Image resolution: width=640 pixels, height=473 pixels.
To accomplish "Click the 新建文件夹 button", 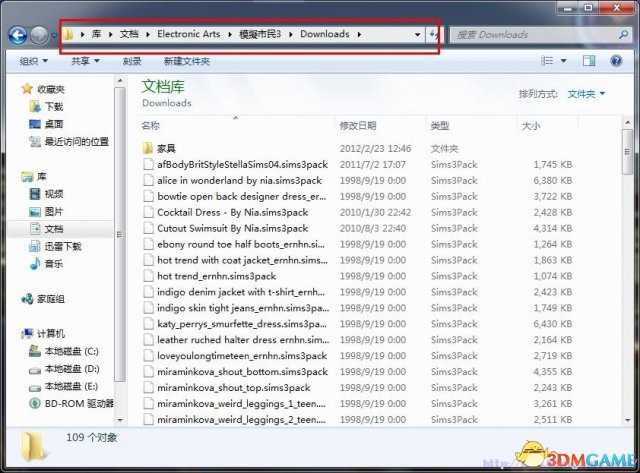I will (x=187, y=61).
